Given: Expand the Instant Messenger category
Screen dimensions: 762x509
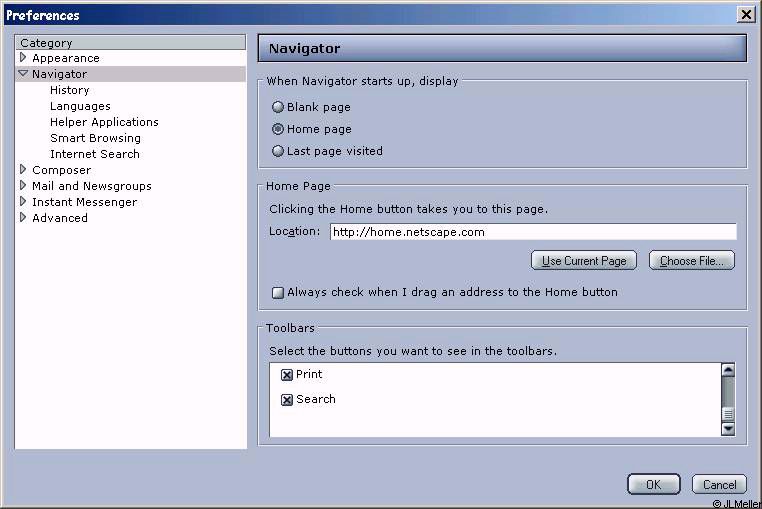Looking at the screenshot, I should pos(23,201).
